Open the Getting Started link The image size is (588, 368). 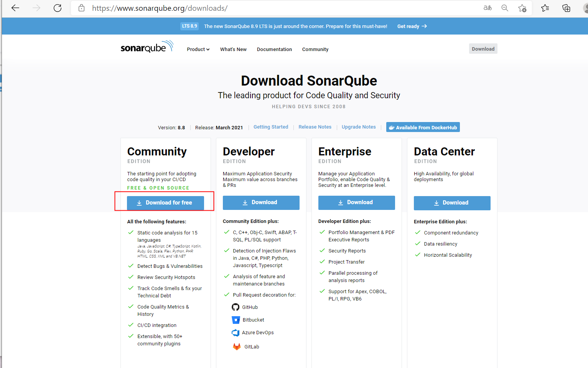click(271, 127)
